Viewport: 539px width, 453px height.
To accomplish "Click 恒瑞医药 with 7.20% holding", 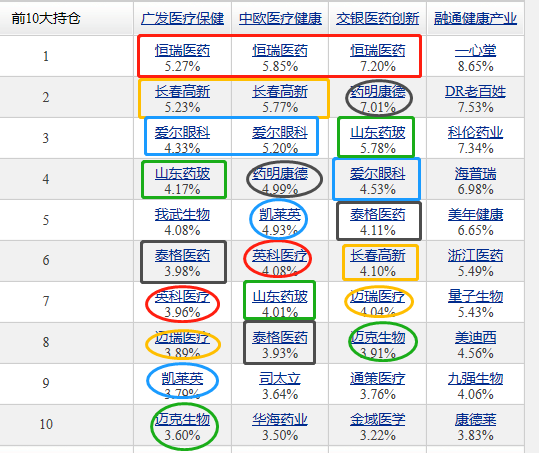I will coord(378,51).
